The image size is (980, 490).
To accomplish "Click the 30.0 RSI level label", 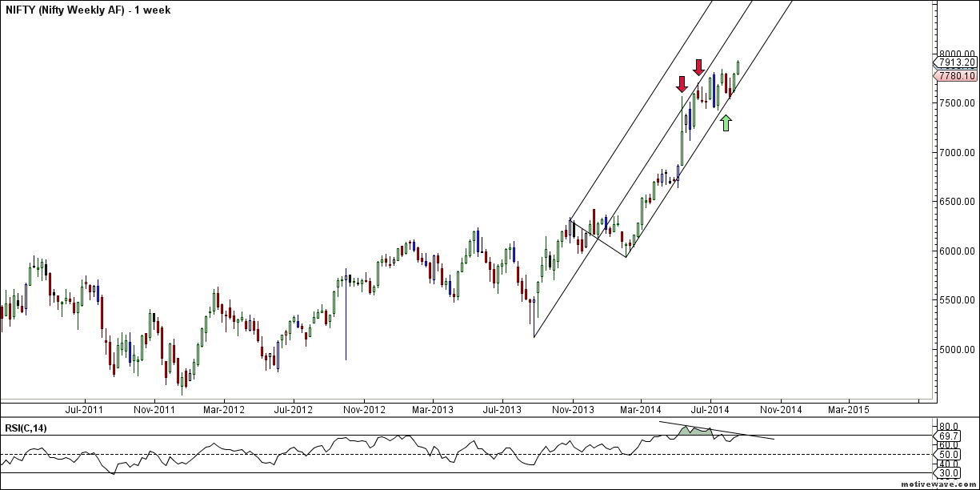I will [948, 473].
